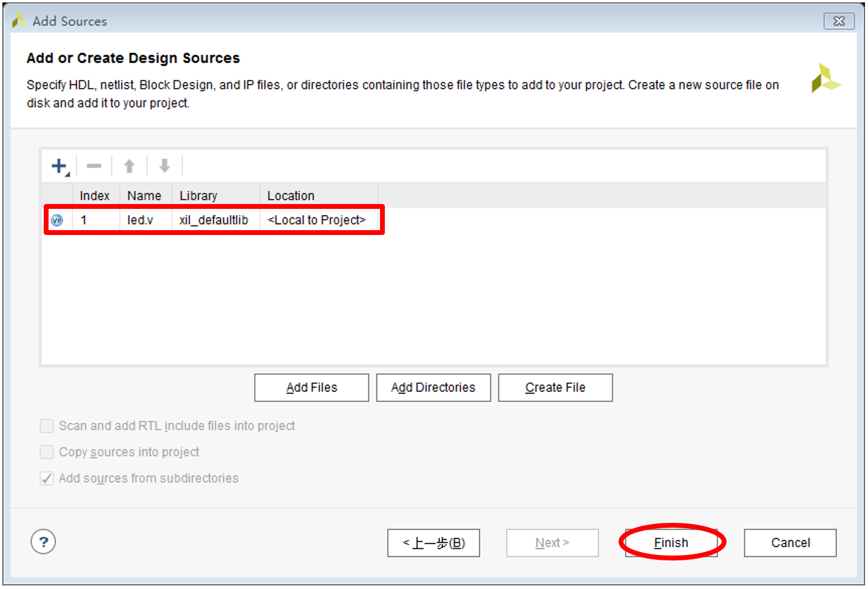The image size is (868, 589).
Task: Click the Vivado logo in the header
Action: click(x=826, y=78)
